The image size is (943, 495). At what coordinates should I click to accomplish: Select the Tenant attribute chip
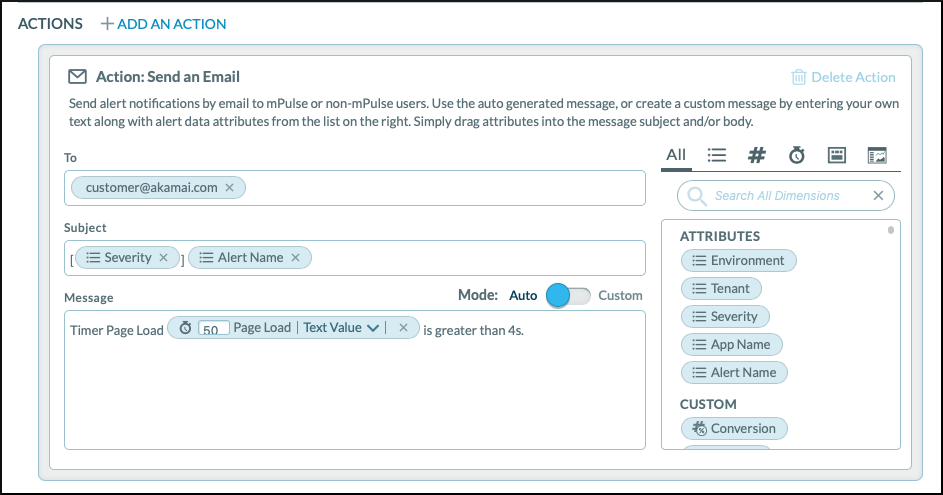pos(721,288)
